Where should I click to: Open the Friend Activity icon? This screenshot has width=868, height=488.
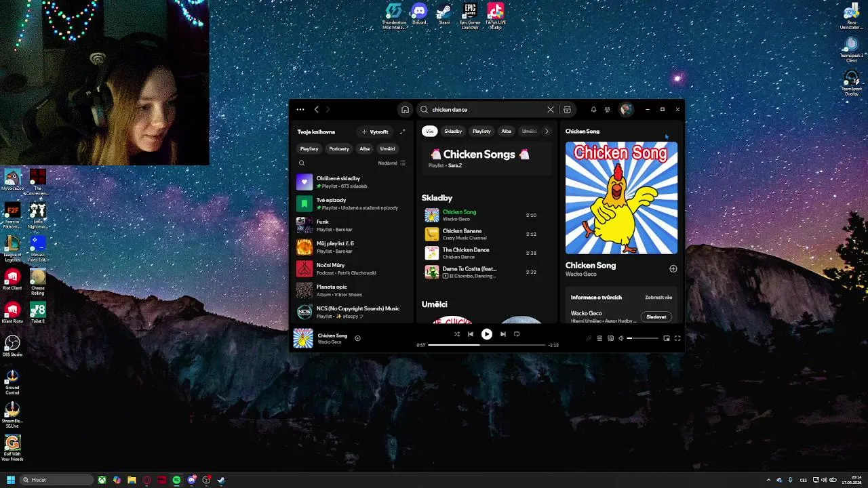coord(608,109)
